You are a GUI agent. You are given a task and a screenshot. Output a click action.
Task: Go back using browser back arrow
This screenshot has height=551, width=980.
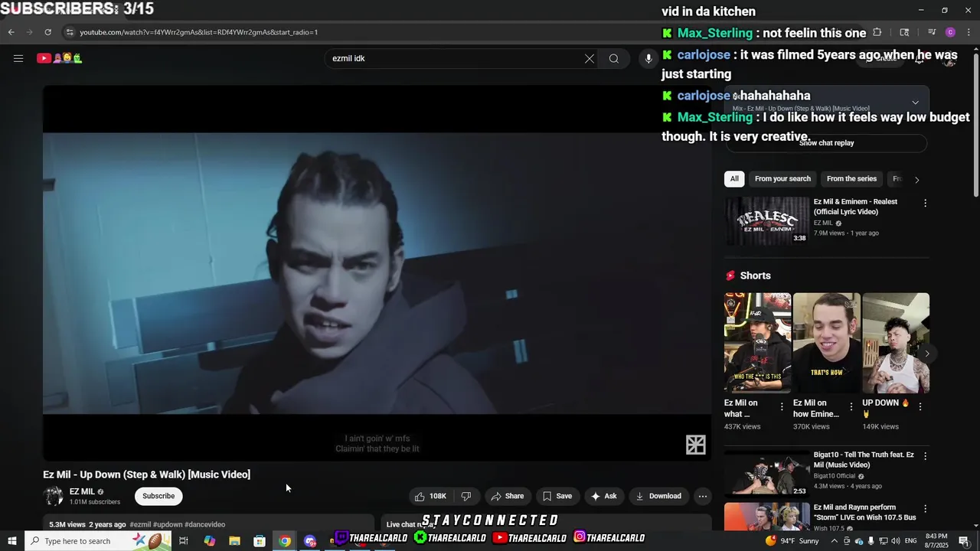click(11, 32)
